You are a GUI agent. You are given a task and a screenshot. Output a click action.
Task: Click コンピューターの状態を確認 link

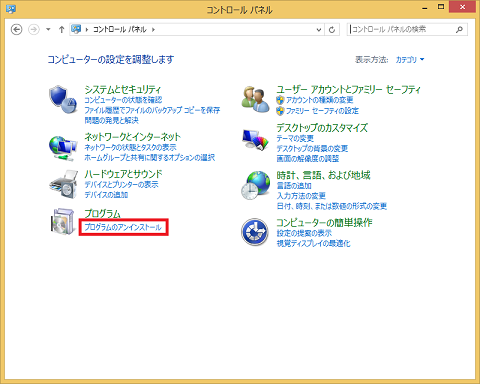[x=123, y=100]
